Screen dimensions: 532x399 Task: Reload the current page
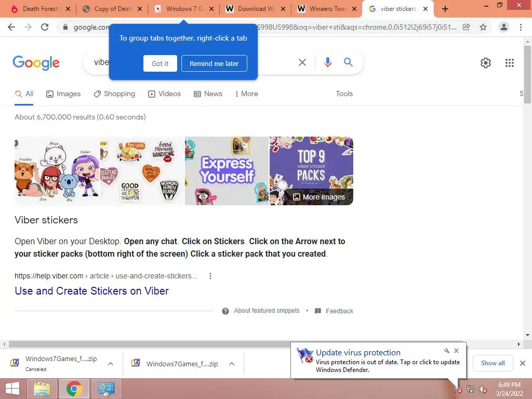point(45,27)
